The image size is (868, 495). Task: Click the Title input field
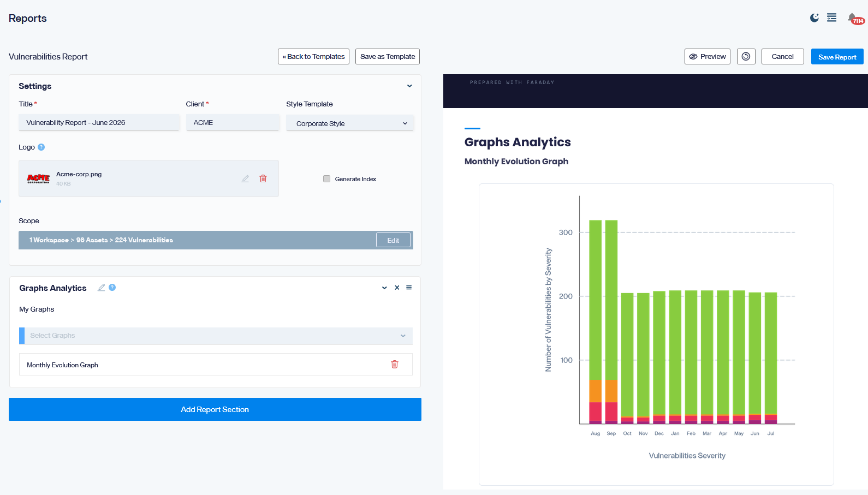pos(99,123)
